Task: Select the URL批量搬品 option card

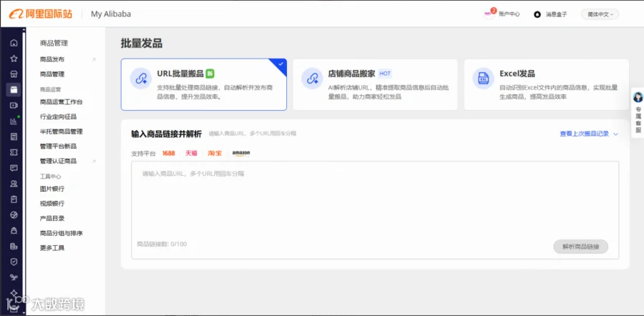Action: click(x=204, y=84)
